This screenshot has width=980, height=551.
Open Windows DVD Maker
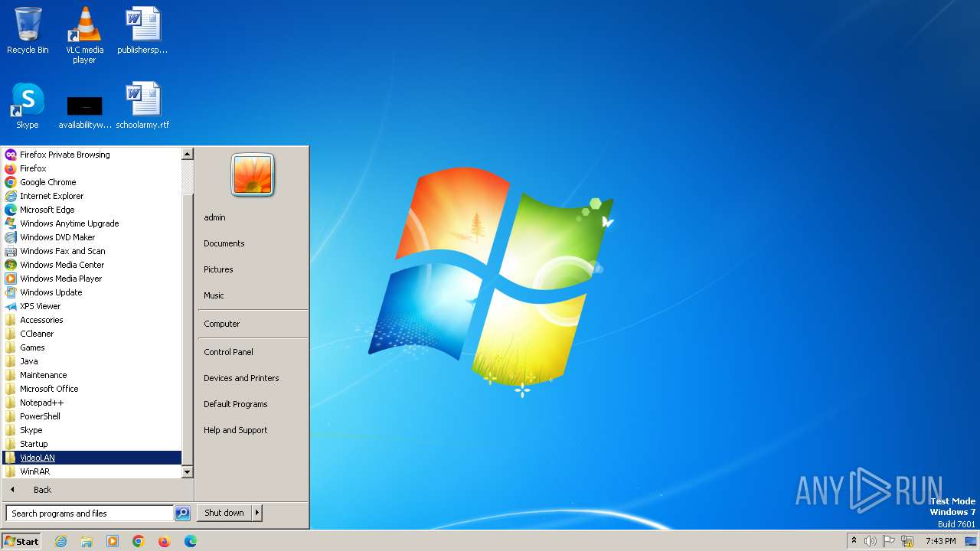click(92, 237)
